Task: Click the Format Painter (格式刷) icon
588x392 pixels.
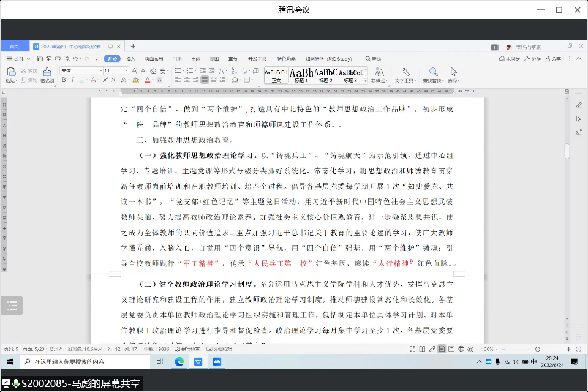Action: tap(47, 71)
